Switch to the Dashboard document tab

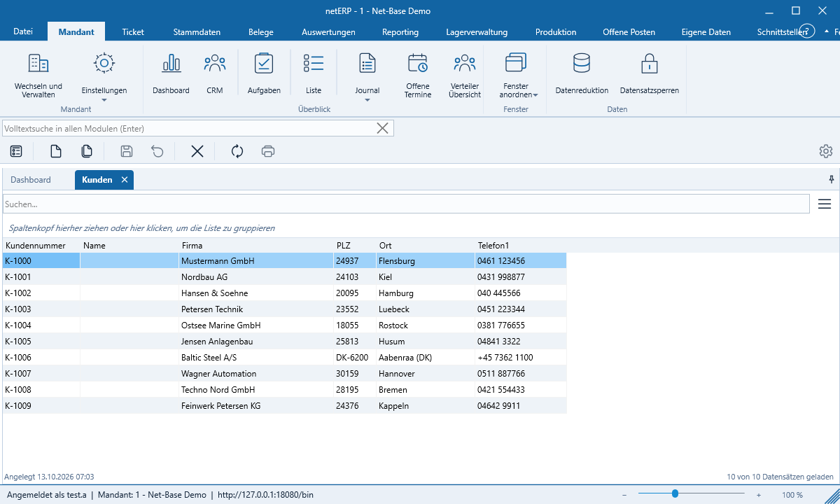[31, 180]
